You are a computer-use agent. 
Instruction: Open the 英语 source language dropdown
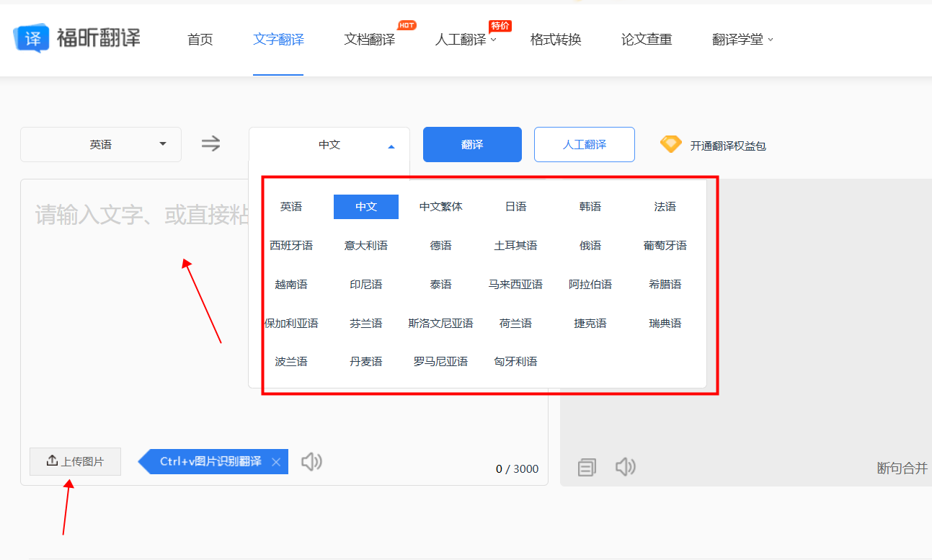[x=101, y=145]
